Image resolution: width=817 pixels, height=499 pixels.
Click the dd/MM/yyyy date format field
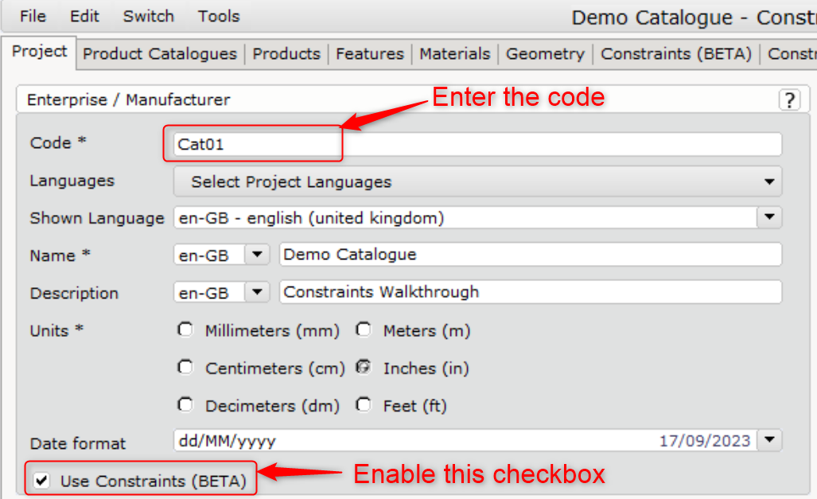(x=465, y=440)
